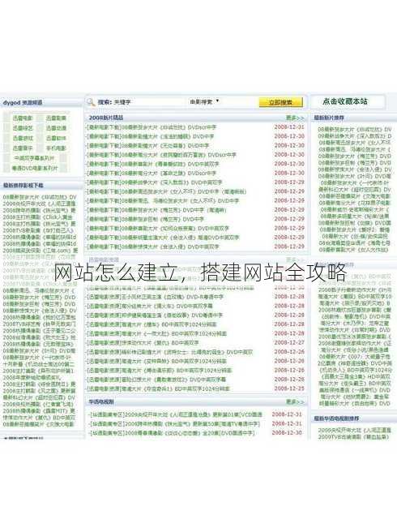This screenshot has width=397, height=532.
Task: Open 《人间正道是沧桑》更新至01集 in the 华语电视剧 list
Action: (176, 414)
